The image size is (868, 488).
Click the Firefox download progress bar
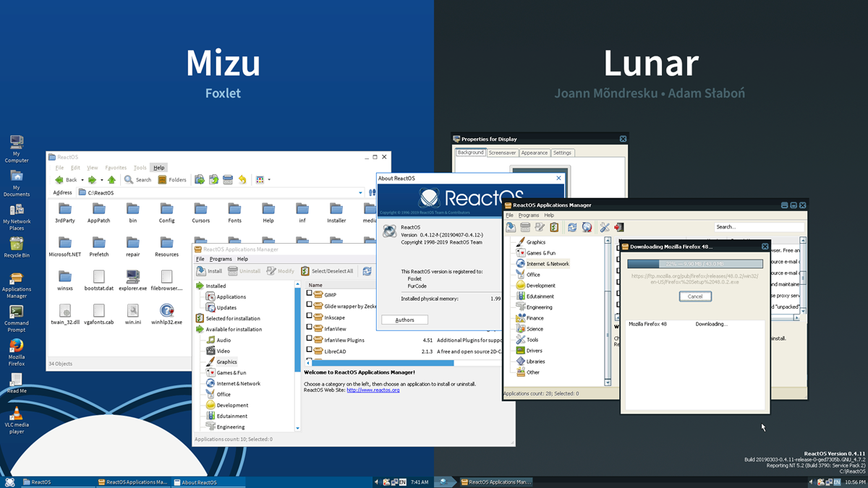694,265
